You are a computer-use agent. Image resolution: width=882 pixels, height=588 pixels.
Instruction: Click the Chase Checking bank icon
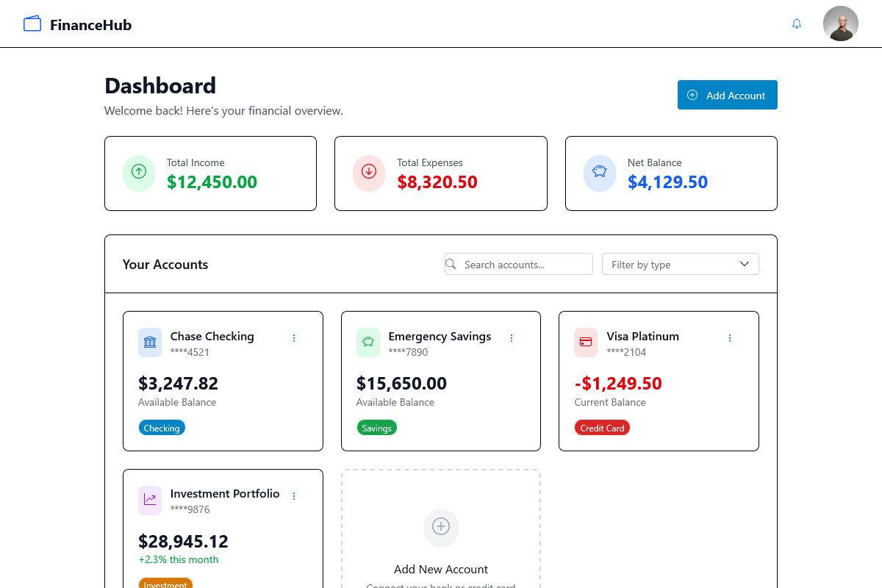point(150,343)
